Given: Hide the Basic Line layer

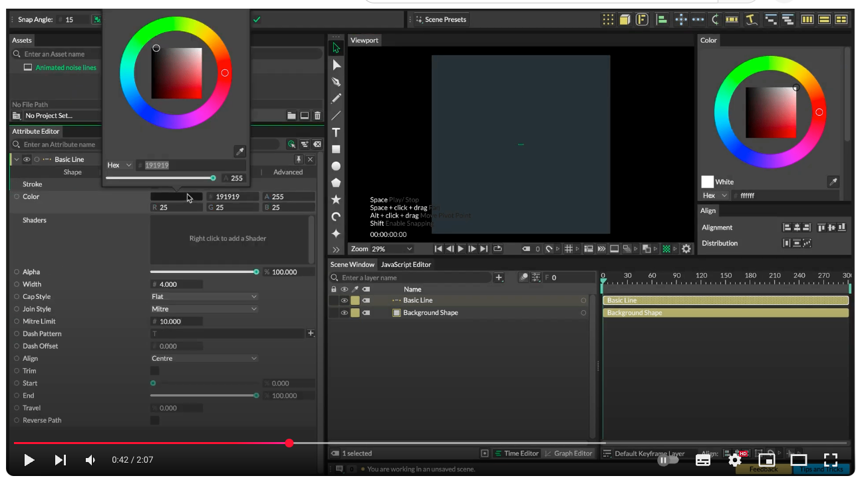Looking at the screenshot, I should pyautogui.click(x=345, y=300).
